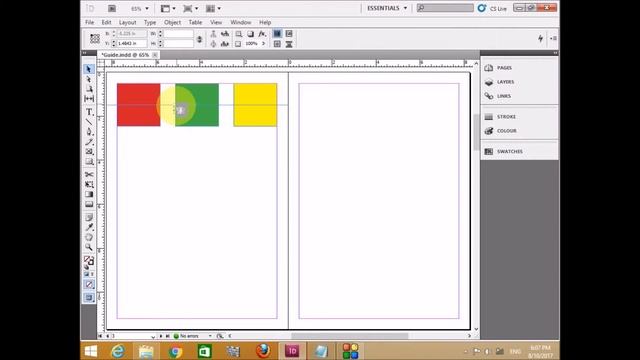The width and height of the screenshot is (640, 360).
Task: Select the Pen tool
Action: point(89,132)
